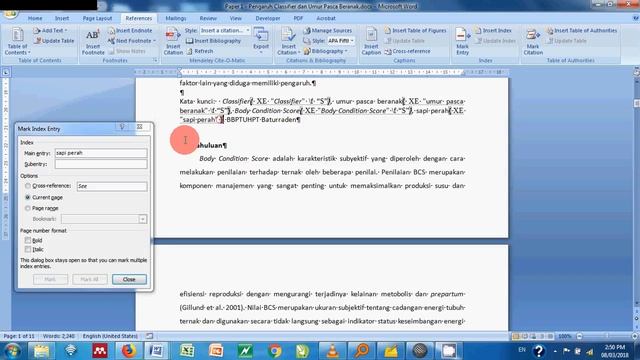The width and height of the screenshot is (640, 360).
Task: Click the Insert Caption icon
Action: coord(371,41)
